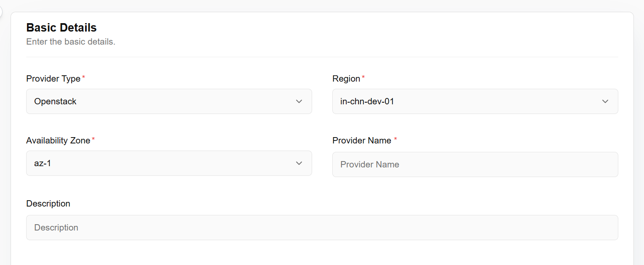Click the Provider Name label text
The image size is (644, 265).
tap(362, 140)
